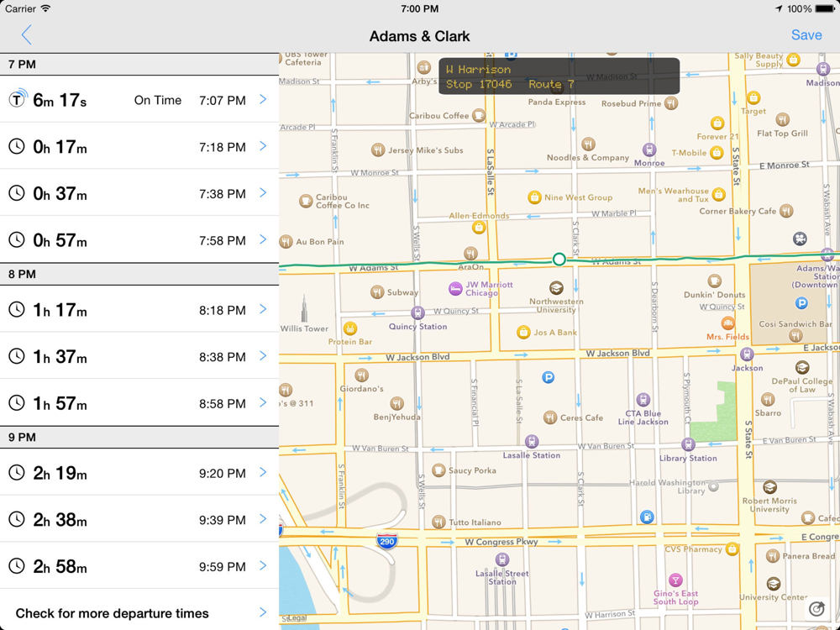Tap the Rosebud Prime restaurant icon
The image size is (840, 630).
tap(670, 103)
